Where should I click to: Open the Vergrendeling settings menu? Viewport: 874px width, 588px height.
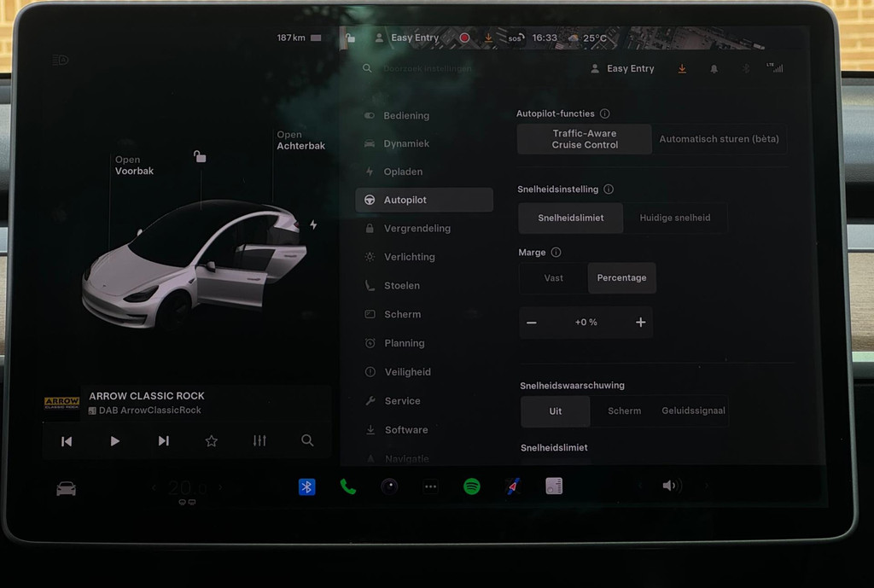[417, 229]
